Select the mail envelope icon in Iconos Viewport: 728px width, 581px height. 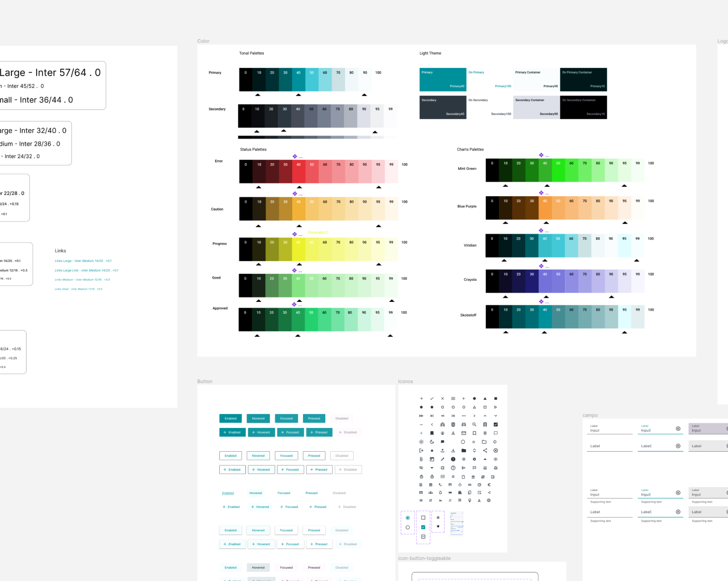(464, 433)
